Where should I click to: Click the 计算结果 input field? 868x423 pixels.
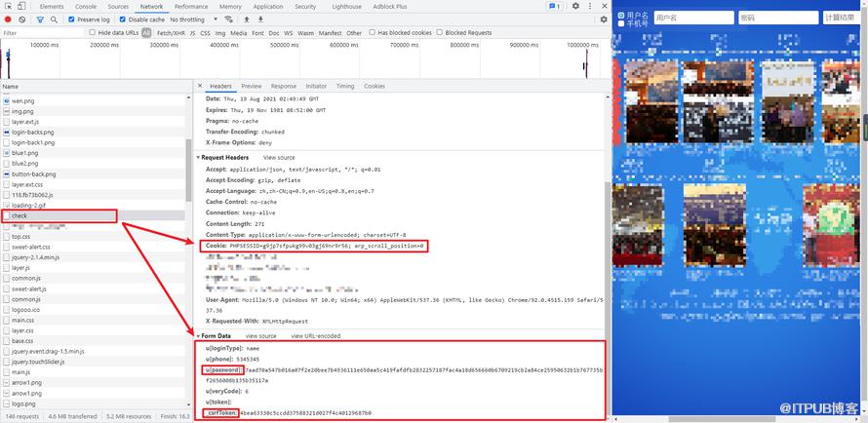pos(842,18)
